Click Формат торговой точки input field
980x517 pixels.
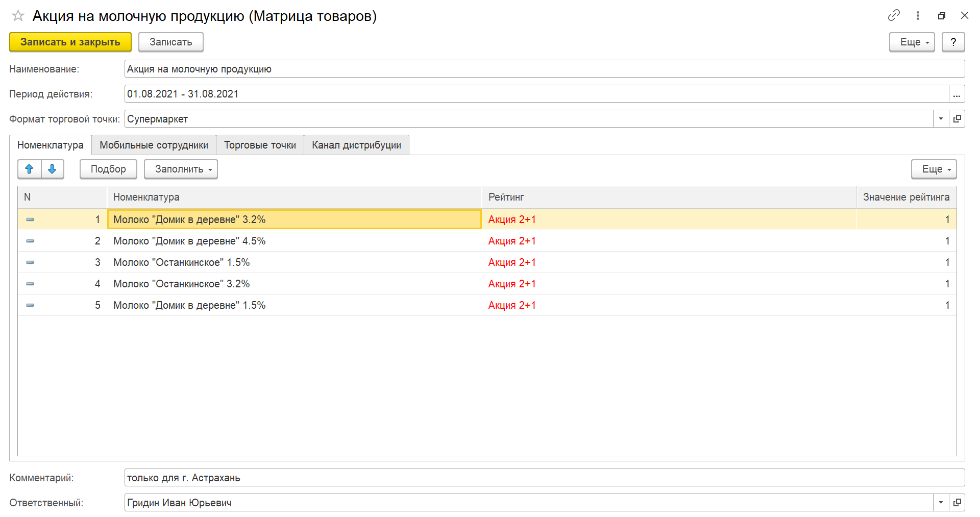coord(529,119)
